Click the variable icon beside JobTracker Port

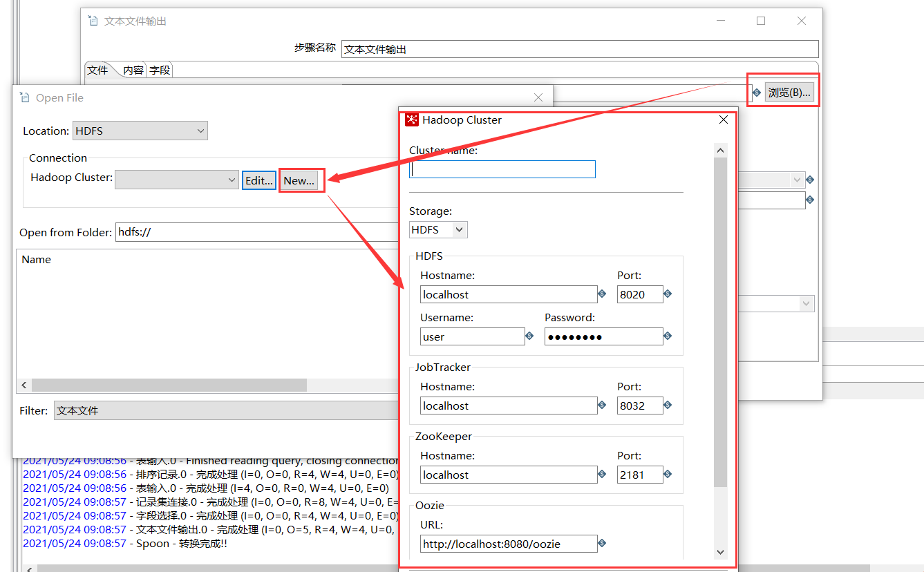point(668,406)
